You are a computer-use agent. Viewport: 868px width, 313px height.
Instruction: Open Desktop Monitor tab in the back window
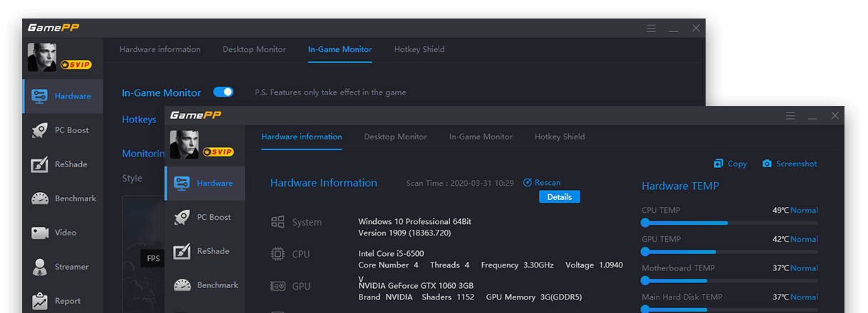[254, 49]
